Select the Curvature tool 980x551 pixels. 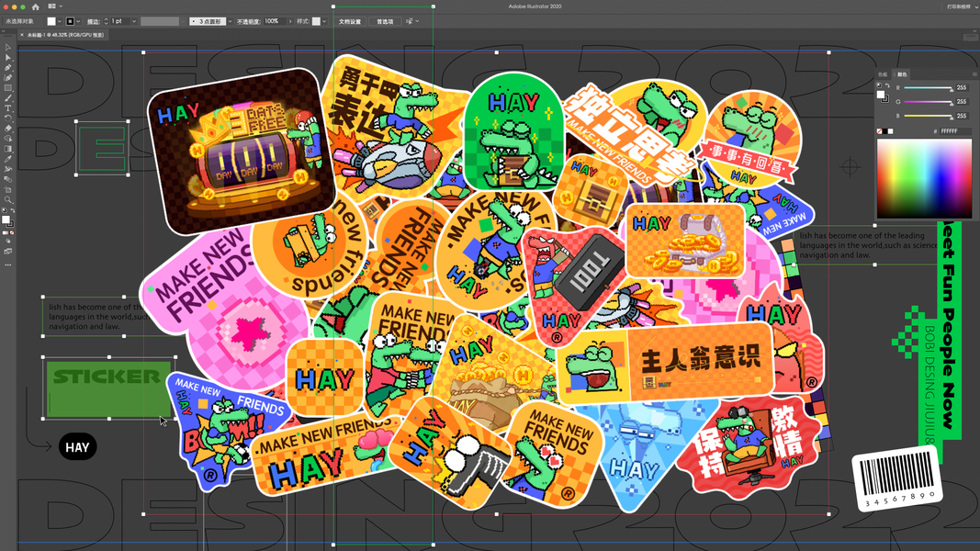click(x=8, y=77)
